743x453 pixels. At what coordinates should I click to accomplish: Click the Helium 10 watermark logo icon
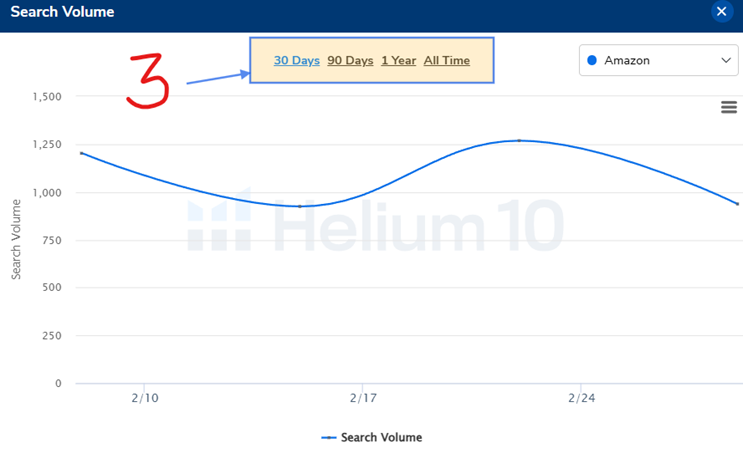(220, 226)
